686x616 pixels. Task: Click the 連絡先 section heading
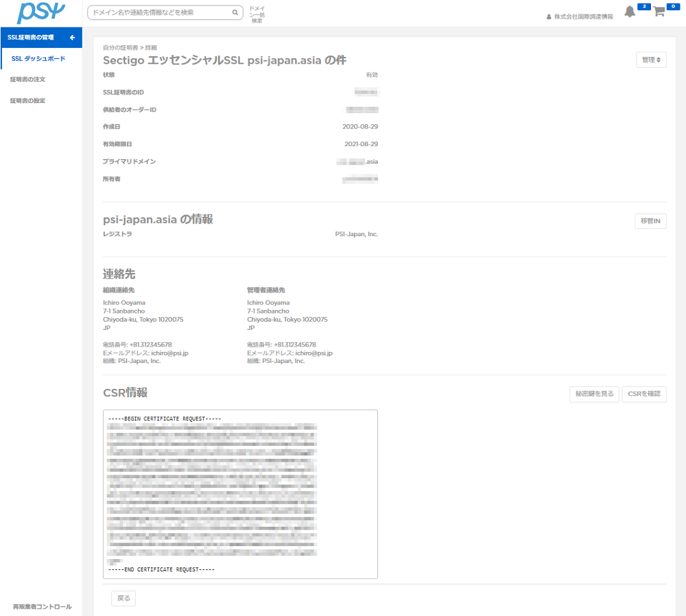(119, 274)
